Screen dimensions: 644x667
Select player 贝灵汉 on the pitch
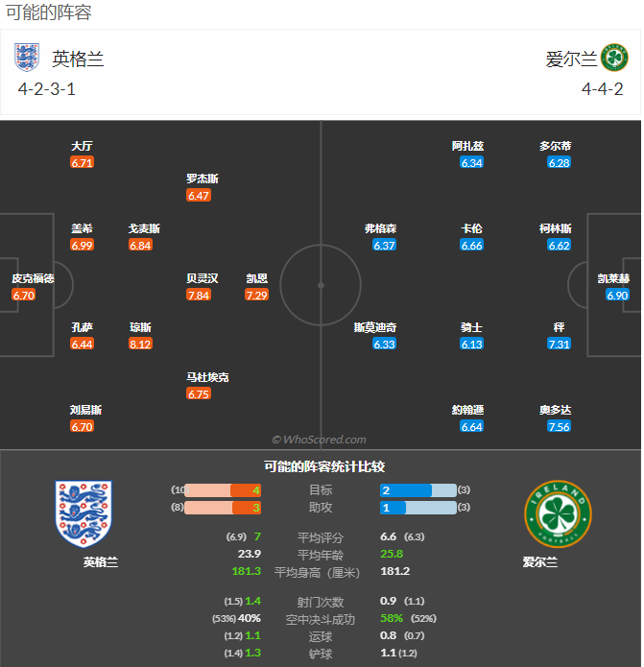point(202,279)
